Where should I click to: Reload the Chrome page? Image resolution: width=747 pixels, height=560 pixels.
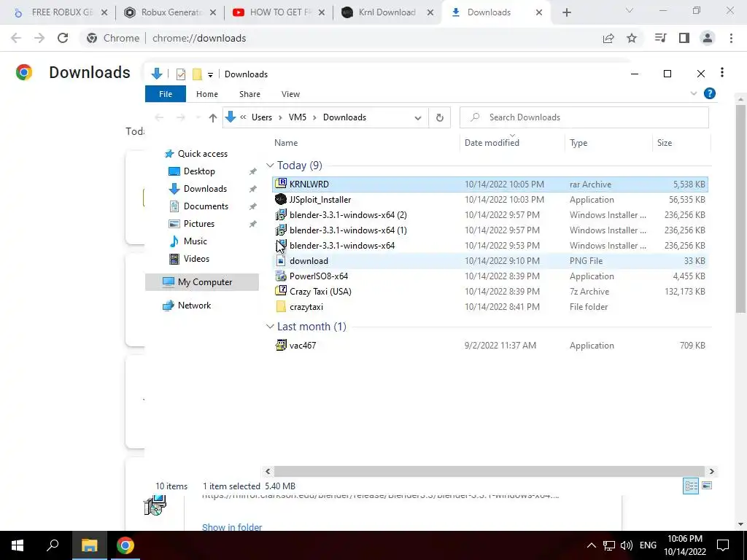tap(63, 38)
